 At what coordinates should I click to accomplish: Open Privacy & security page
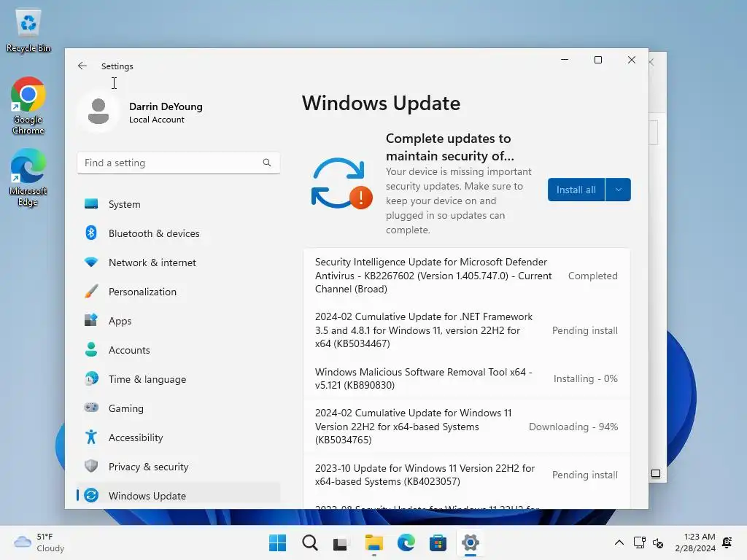click(178, 466)
